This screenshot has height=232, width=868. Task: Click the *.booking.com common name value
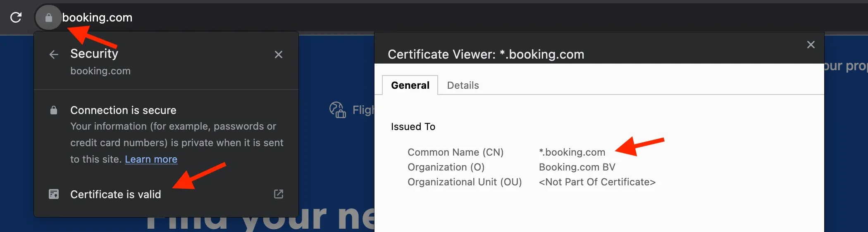click(572, 152)
